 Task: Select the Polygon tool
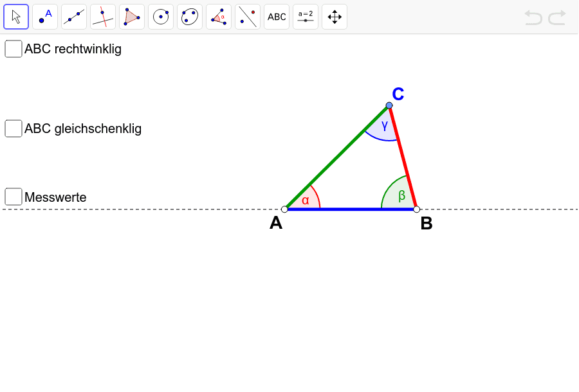(x=132, y=17)
